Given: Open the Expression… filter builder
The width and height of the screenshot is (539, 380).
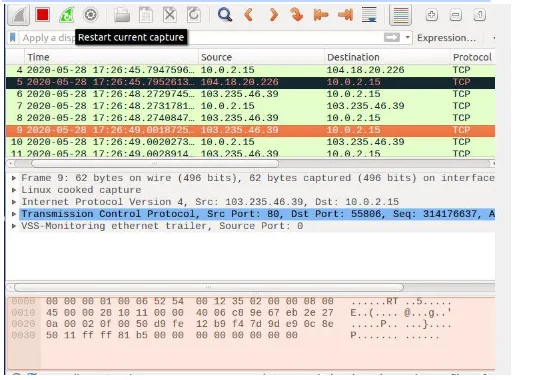Looking at the screenshot, I should point(447,38).
